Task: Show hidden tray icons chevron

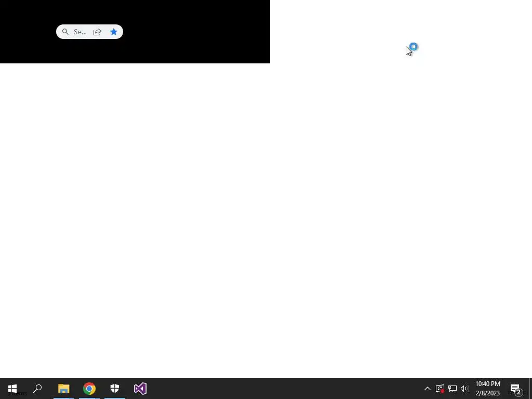Action: pos(428,389)
